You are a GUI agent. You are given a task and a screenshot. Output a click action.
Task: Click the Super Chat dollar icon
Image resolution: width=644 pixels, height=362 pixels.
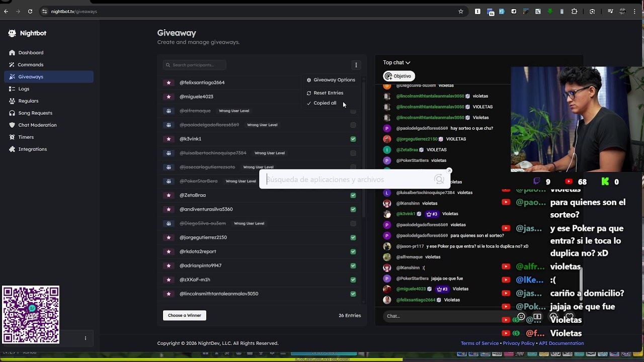tap(537, 316)
